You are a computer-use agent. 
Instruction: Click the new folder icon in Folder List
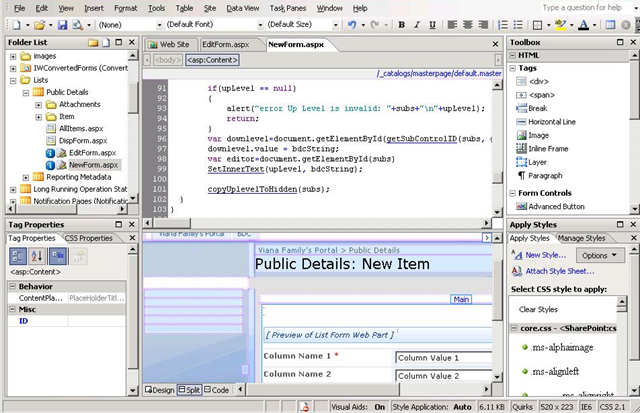coord(92,43)
